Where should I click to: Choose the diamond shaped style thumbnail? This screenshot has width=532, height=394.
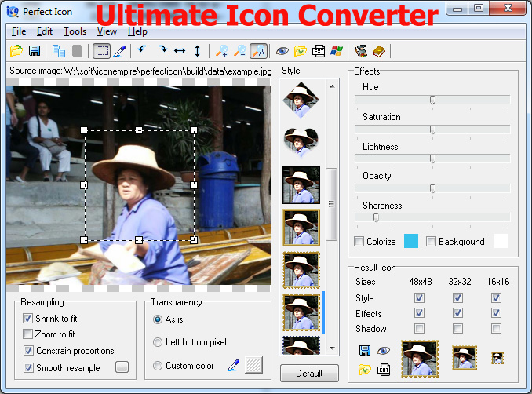coord(301,100)
